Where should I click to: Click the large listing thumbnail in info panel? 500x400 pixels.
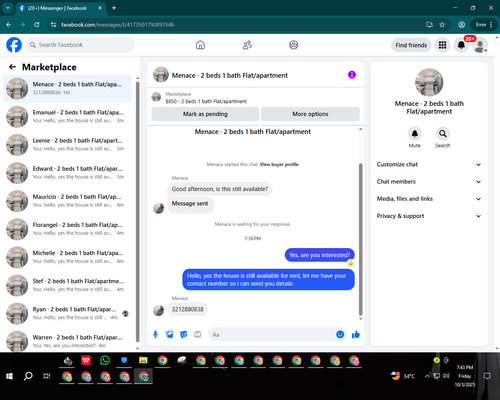click(429, 82)
